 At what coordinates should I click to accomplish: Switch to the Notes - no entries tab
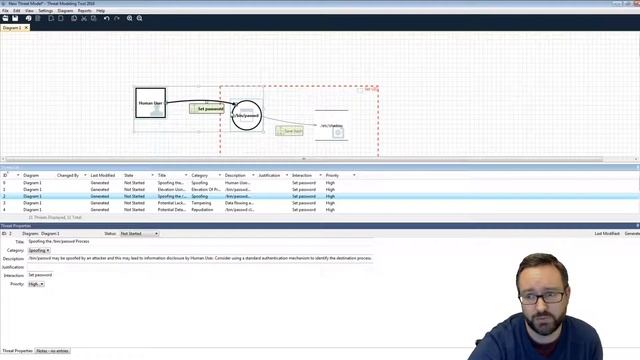[53, 351]
